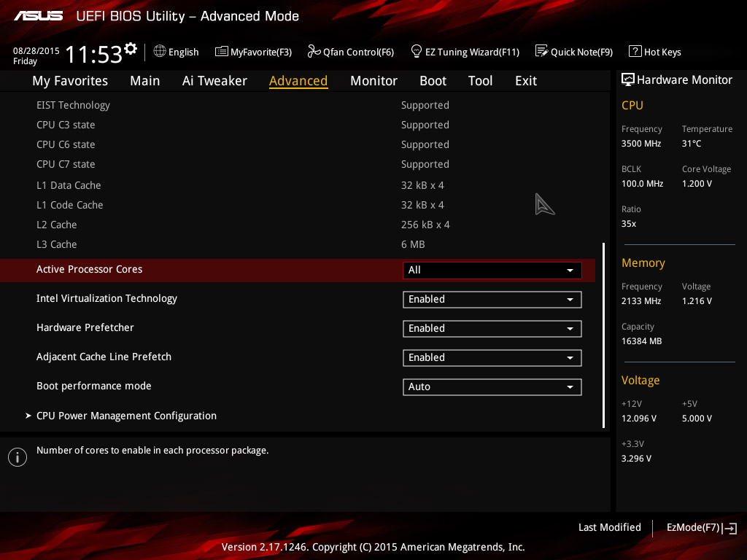Click the EZ Tuning Wizard bulb icon

pos(417,51)
